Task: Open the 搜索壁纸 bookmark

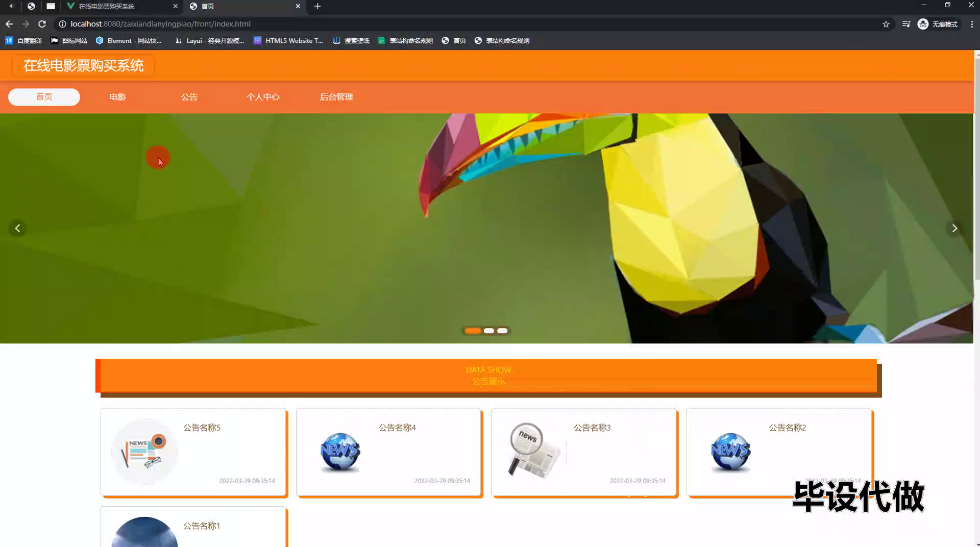Action: pos(351,40)
